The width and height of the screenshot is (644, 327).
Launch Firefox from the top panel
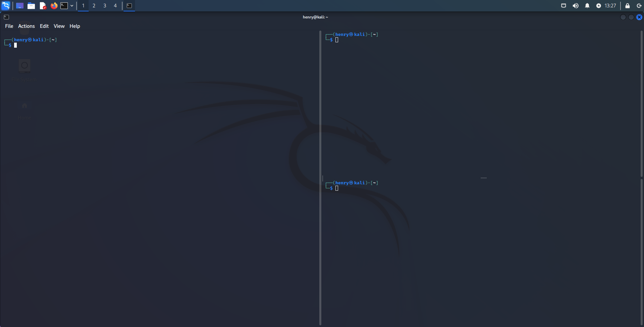(x=54, y=6)
